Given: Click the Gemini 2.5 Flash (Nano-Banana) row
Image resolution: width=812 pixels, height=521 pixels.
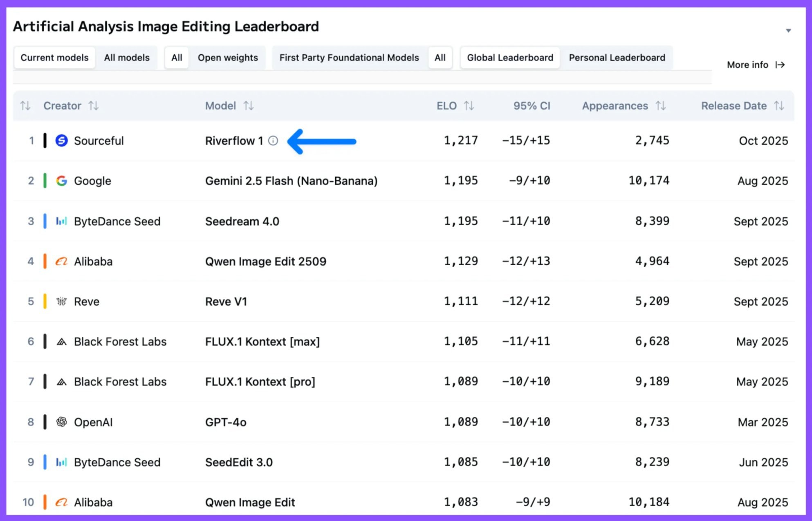Looking at the screenshot, I should (291, 181).
